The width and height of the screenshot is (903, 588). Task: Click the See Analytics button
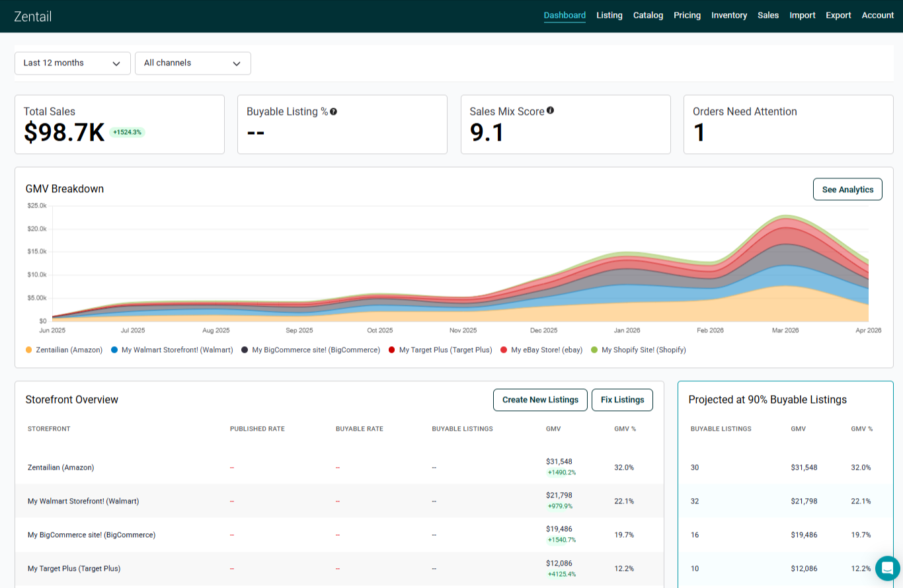point(847,190)
